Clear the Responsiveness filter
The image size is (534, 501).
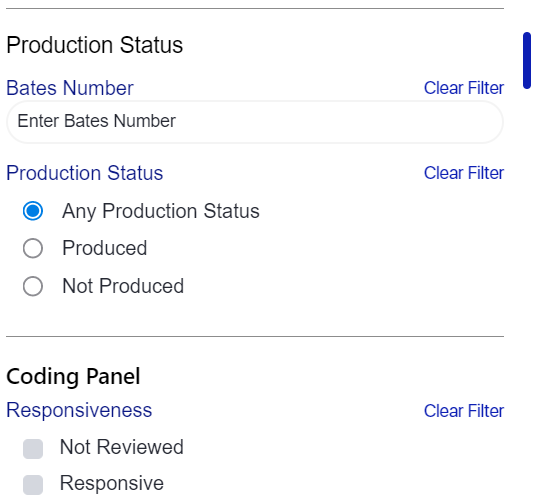click(464, 410)
